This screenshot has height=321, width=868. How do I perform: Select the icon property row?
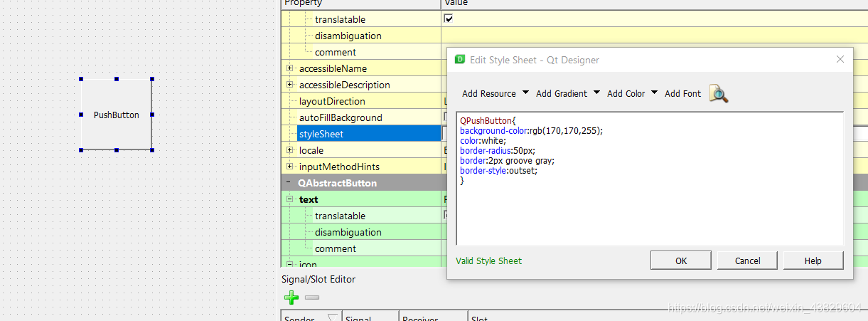point(361,265)
